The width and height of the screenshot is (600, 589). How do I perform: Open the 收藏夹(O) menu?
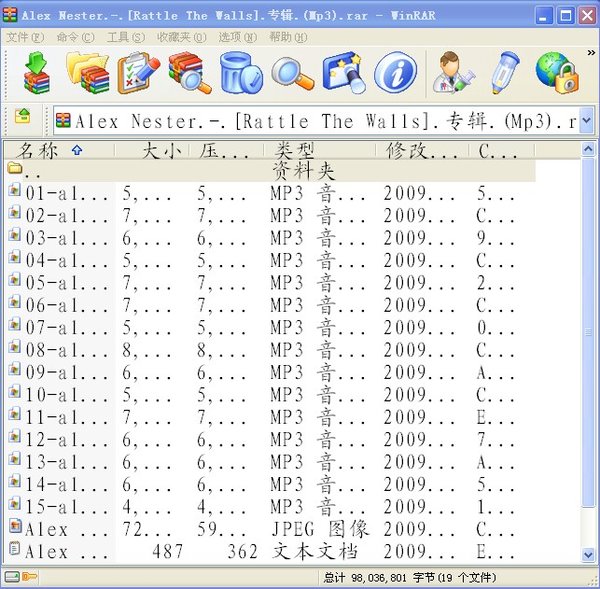pyautogui.click(x=181, y=37)
